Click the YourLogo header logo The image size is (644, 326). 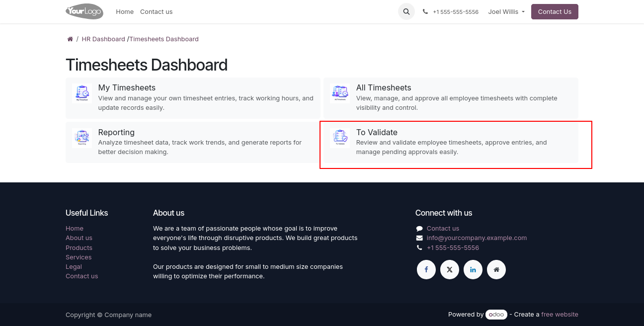pyautogui.click(x=84, y=11)
